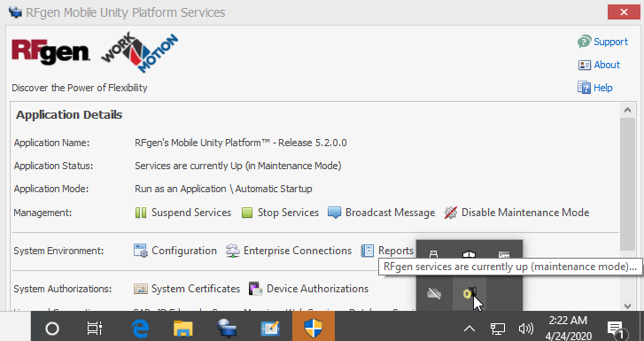The image size is (644, 341).
Task: Click the Broadcast Message link
Action: tap(390, 213)
